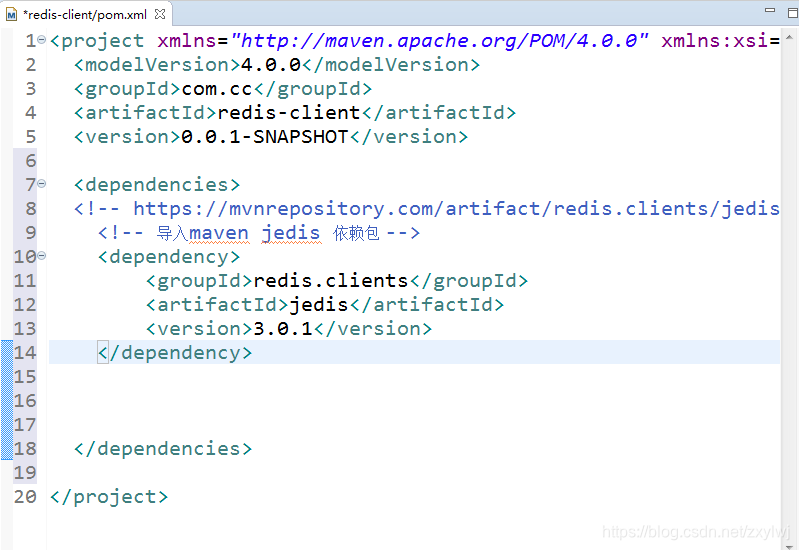Click line number 19 in the gutter
The image size is (799, 550).
pyautogui.click(x=25, y=473)
